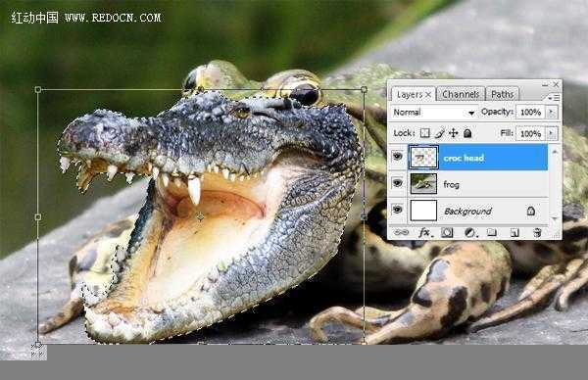This screenshot has width=588, height=380.
Task: Hide the croc head layer
Action: 397,156
